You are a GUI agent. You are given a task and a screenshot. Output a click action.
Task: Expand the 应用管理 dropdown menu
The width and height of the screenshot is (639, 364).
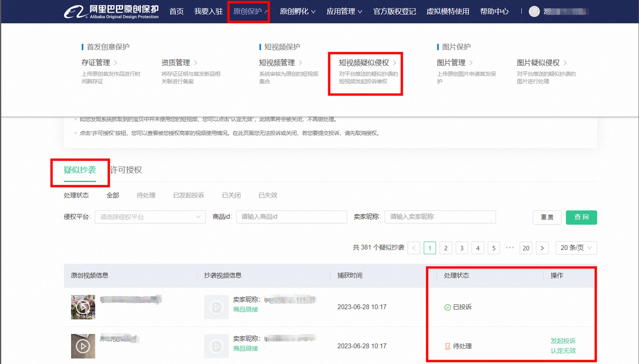(x=344, y=12)
